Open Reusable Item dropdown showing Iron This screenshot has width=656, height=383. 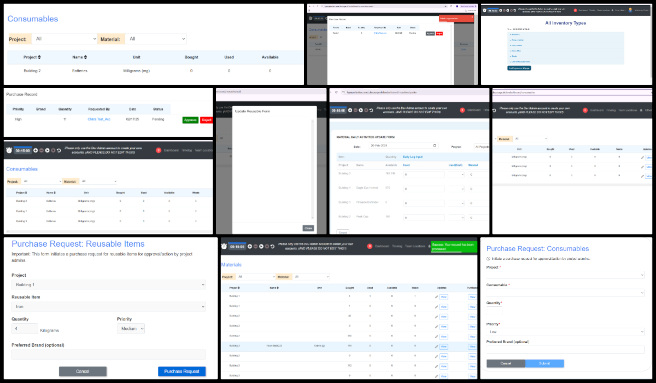pyautogui.click(x=109, y=307)
